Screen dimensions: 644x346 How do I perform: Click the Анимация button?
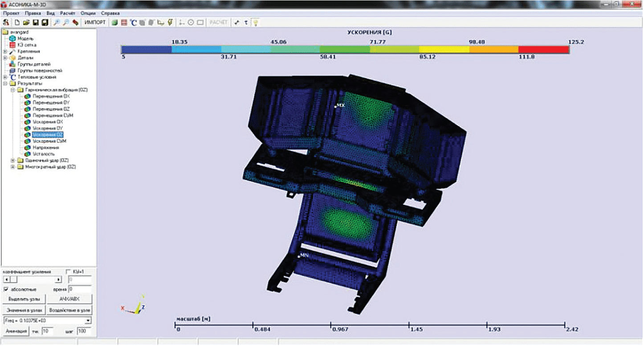pyautogui.click(x=16, y=331)
